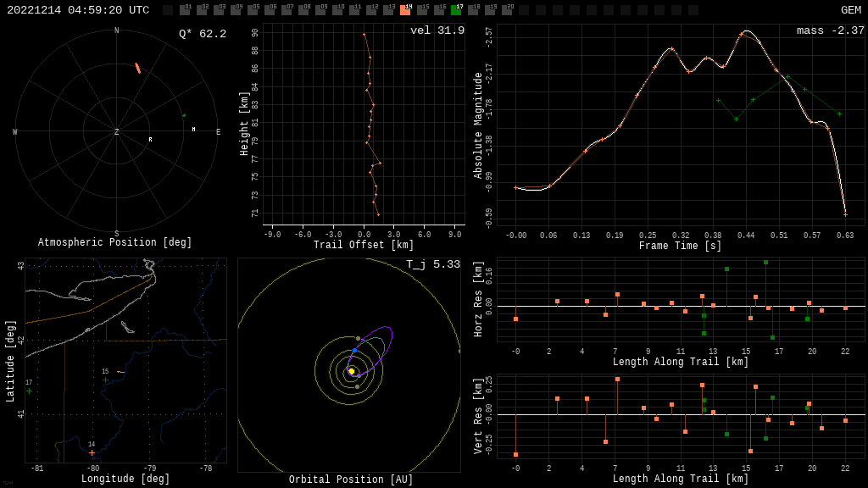Click the blue Earth dot in orbit plot
This screenshot has width=868, height=488.
[x=355, y=351]
